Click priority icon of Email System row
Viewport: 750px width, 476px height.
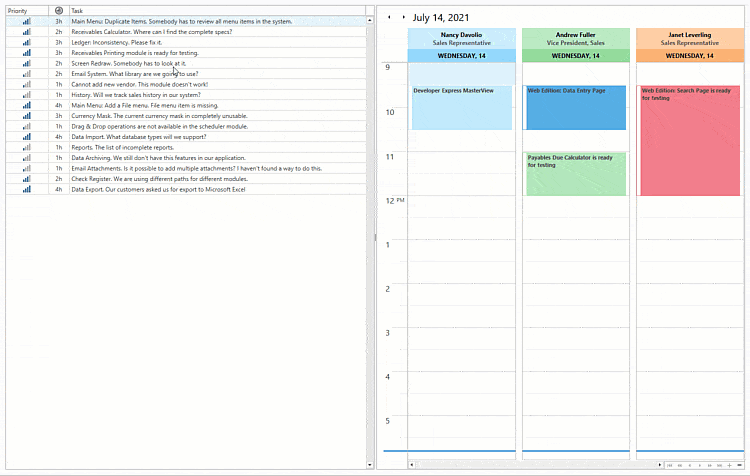point(27,74)
